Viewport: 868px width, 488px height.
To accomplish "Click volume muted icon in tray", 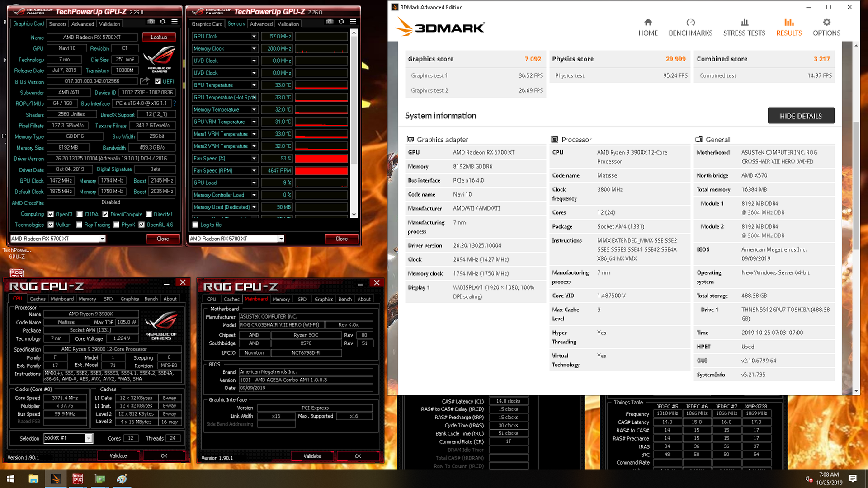I will 809,479.
